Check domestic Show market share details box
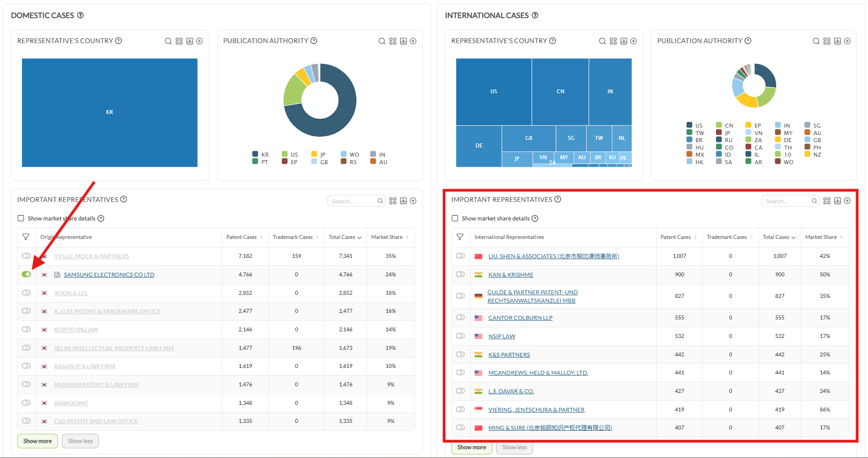This screenshot has width=868, height=458. (21, 218)
